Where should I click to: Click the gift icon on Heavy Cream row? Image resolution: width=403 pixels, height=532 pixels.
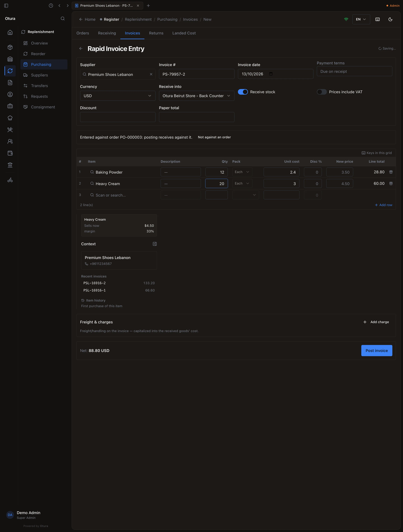click(391, 184)
